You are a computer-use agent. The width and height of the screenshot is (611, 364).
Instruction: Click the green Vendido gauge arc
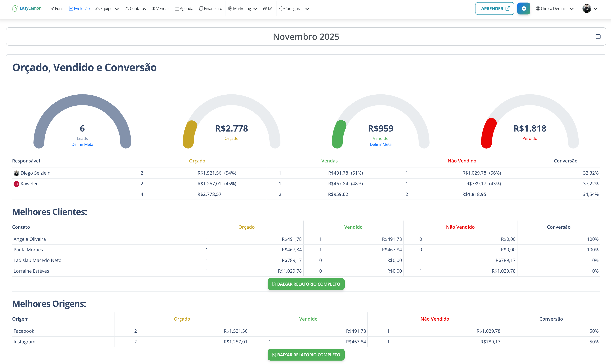(x=338, y=134)
